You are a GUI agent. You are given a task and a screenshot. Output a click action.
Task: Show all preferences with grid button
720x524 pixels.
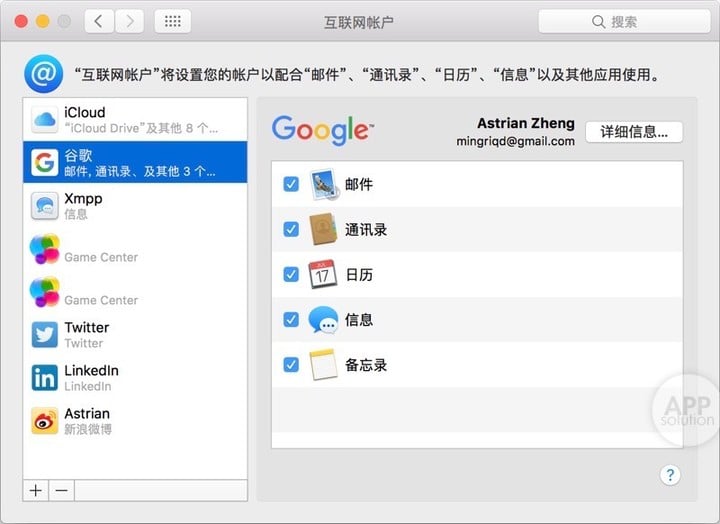point(173,21)
